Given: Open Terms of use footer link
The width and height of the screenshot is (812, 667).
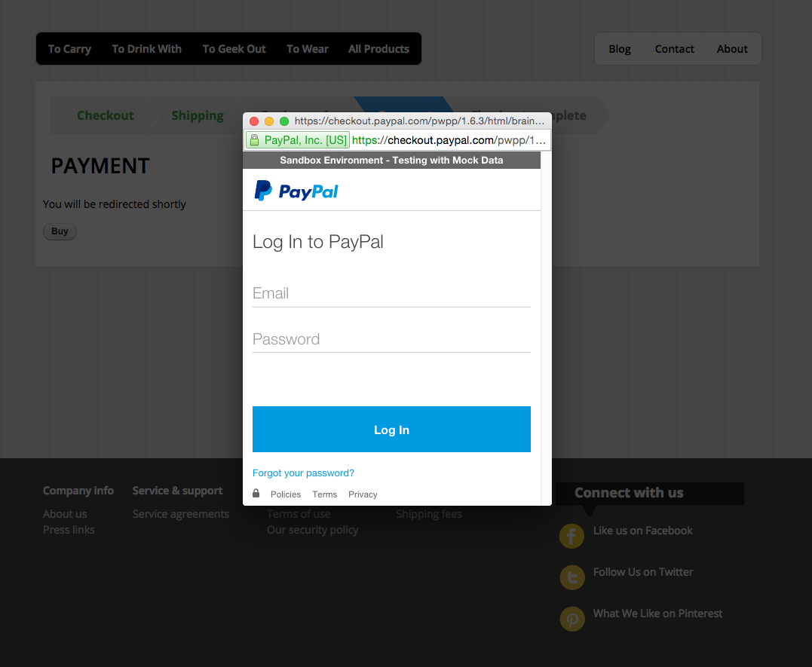Looking at the screenshot, I should 299,514.
